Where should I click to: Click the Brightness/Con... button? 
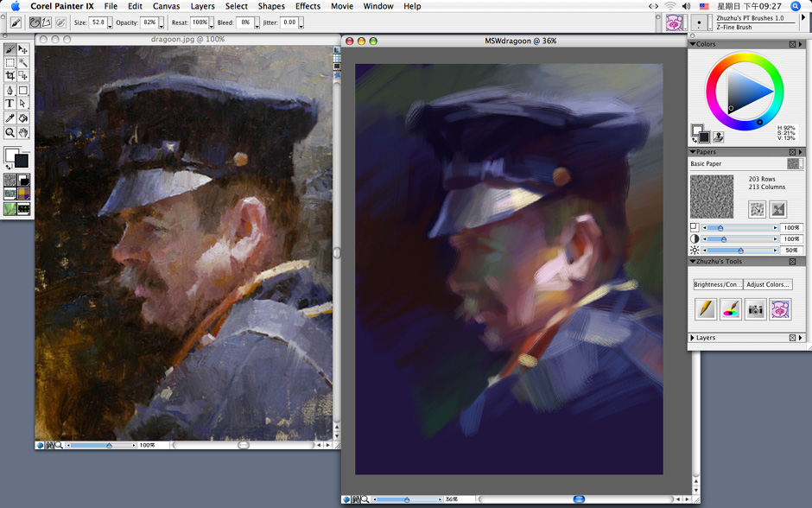pyautogui.click(x=718, y=284)
